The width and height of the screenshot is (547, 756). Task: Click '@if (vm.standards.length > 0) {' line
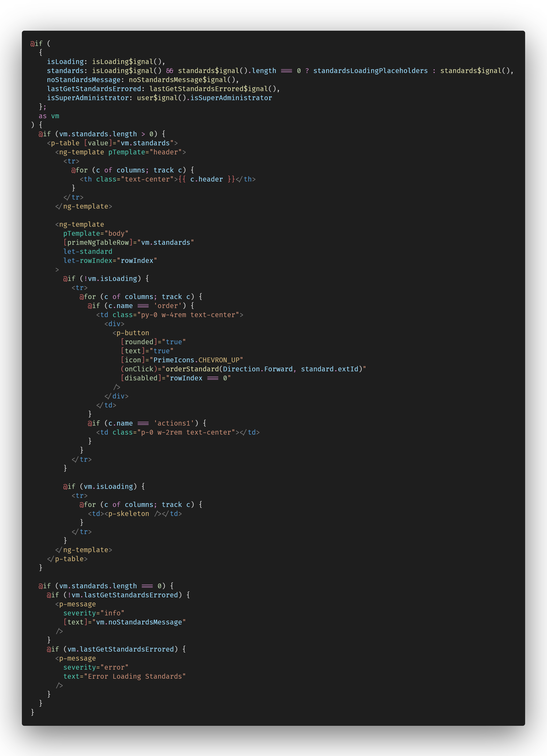tap(102, 134)
